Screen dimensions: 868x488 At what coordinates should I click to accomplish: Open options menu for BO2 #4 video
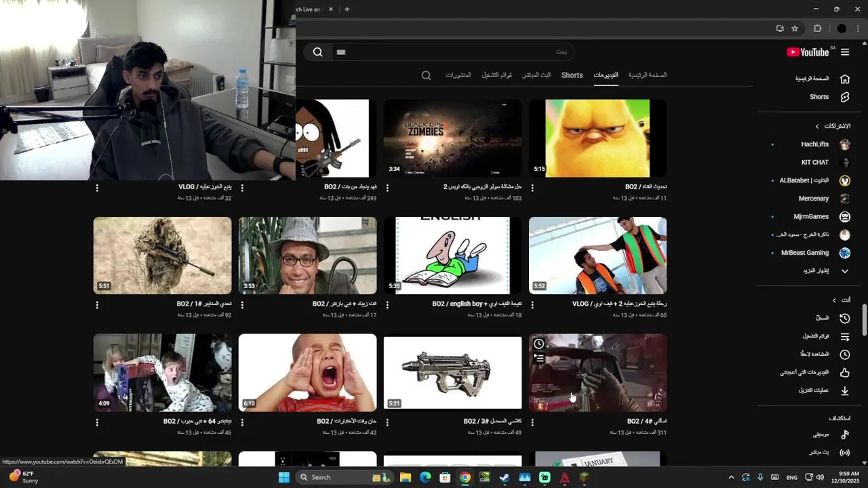click(532, 422)
